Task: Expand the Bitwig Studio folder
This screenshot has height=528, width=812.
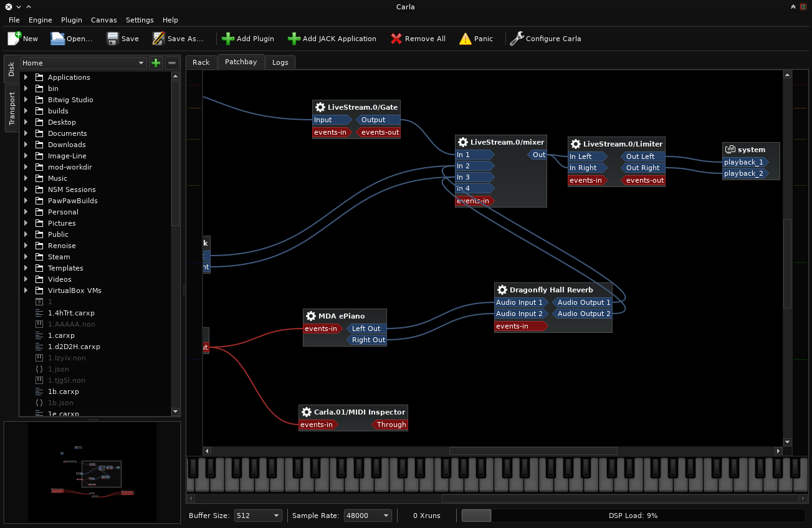Action: [26, 100]
